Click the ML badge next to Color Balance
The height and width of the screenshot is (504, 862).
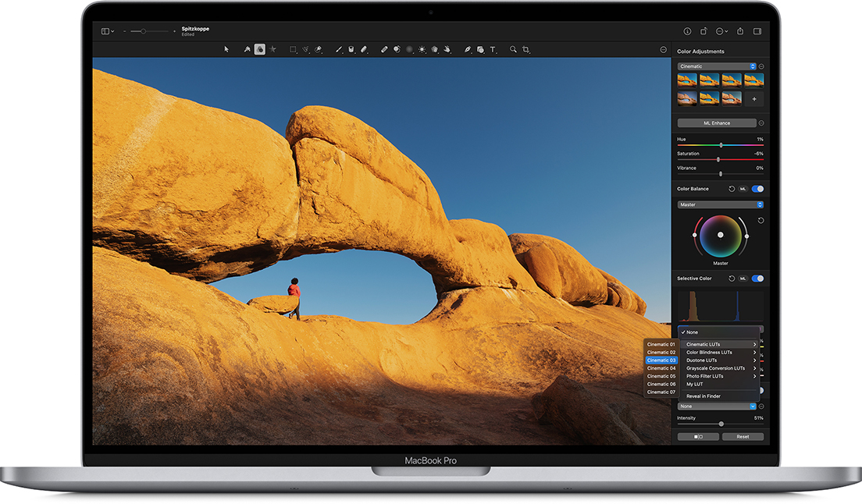[743, 189]
